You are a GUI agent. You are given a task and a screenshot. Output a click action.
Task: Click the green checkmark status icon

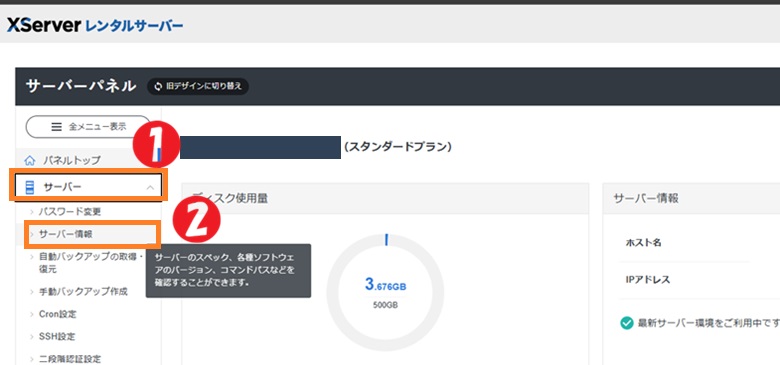coord(627,323)
